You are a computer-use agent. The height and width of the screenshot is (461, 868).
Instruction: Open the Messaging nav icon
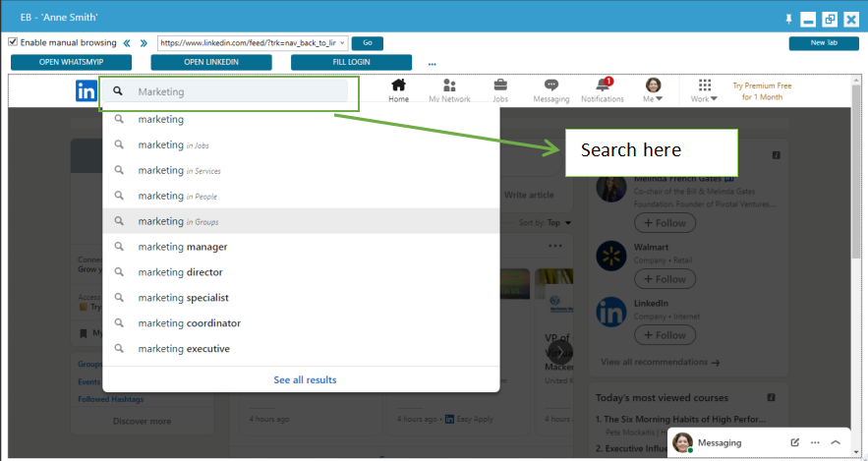point(550,90)
